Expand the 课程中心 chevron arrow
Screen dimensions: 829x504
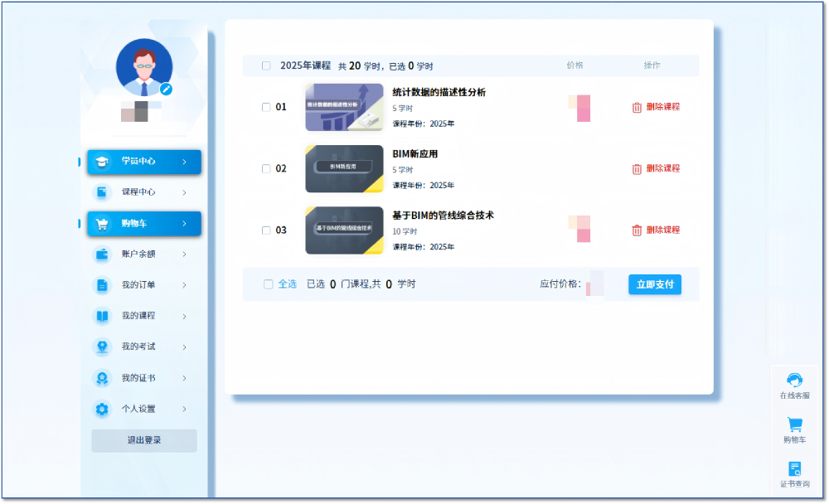(184, 192)
